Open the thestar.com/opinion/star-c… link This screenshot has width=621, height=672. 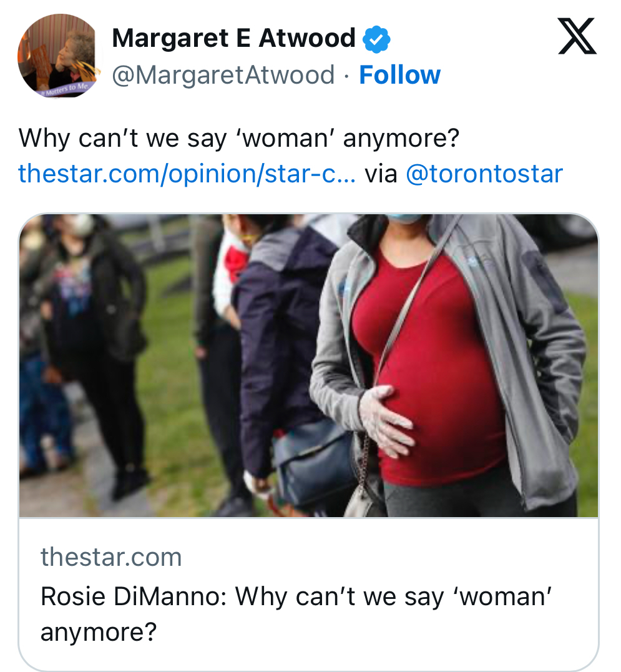tap(187, 173)
